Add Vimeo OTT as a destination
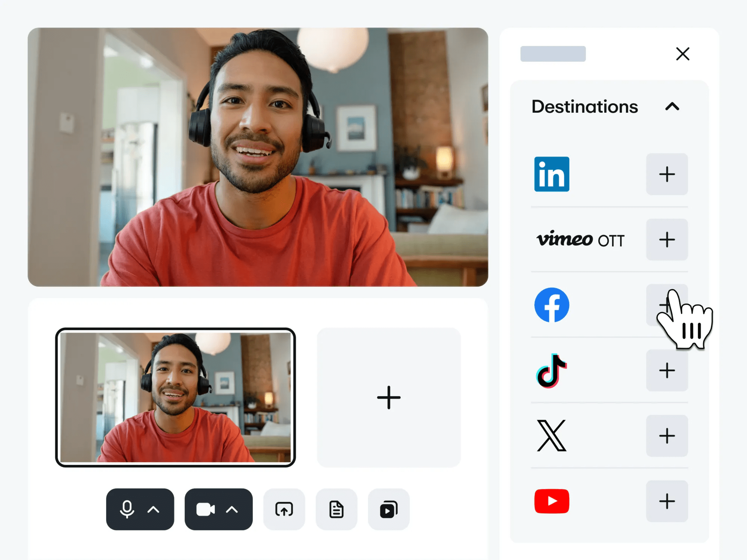This screenshot has height=560, width=747. pos(667,239)
